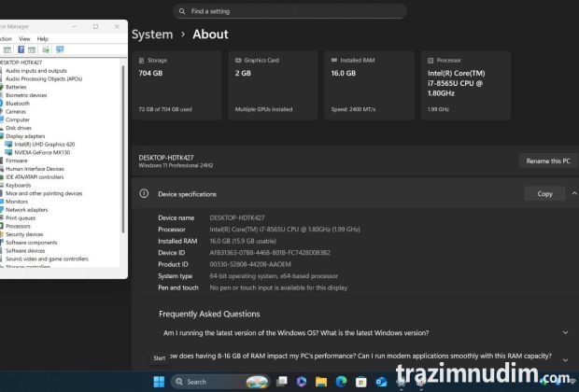Open the Help menu in Device Manager
This screenshot has height=392, width=579.
click(42, 38)
